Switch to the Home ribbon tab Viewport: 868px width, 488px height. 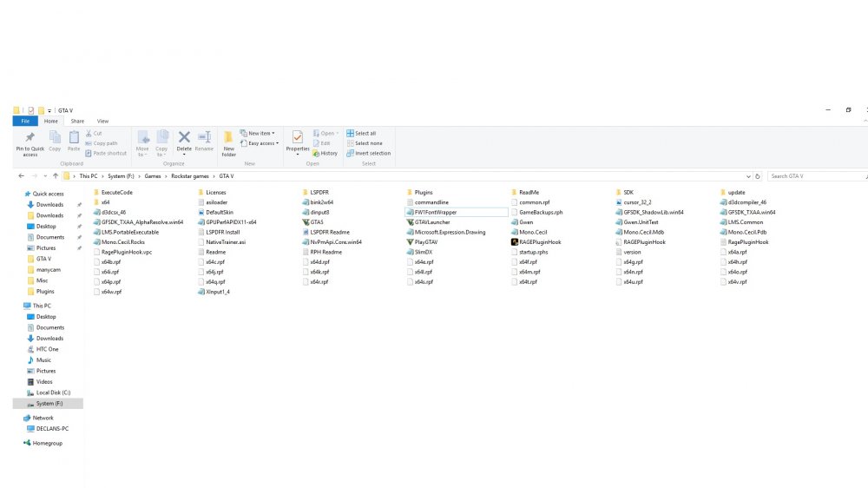[x=51, y=122]
